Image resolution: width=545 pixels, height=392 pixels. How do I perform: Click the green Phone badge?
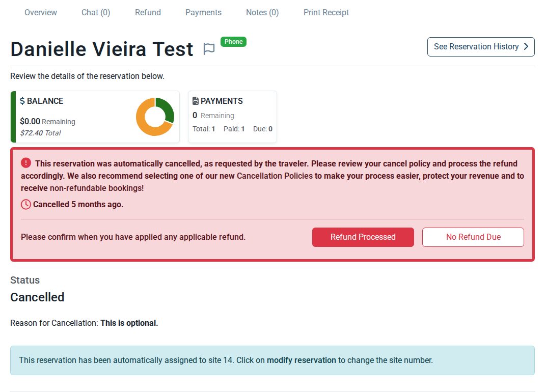click(x=234, y=42)
